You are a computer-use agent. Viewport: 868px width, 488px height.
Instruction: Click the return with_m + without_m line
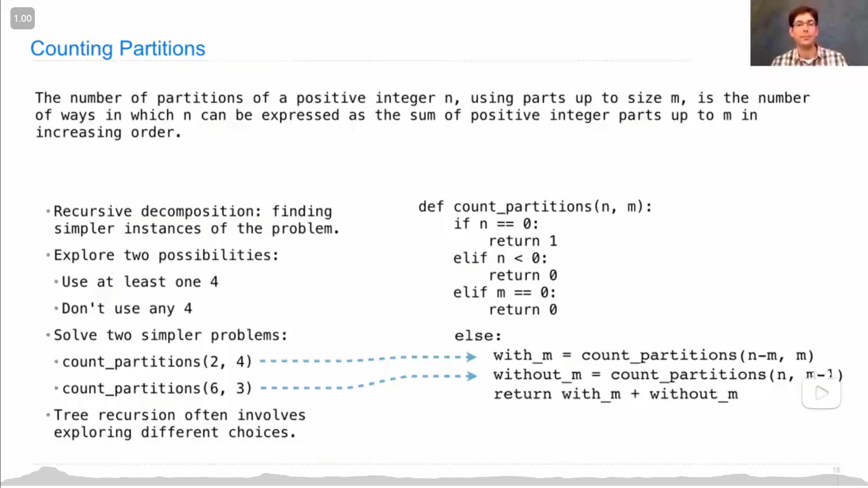(x=615, y=394)
